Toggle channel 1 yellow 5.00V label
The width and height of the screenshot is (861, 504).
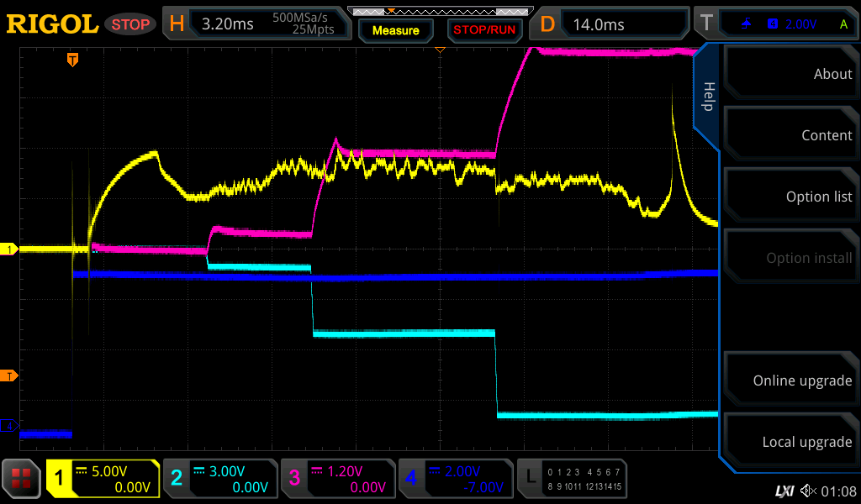point(103,479)
